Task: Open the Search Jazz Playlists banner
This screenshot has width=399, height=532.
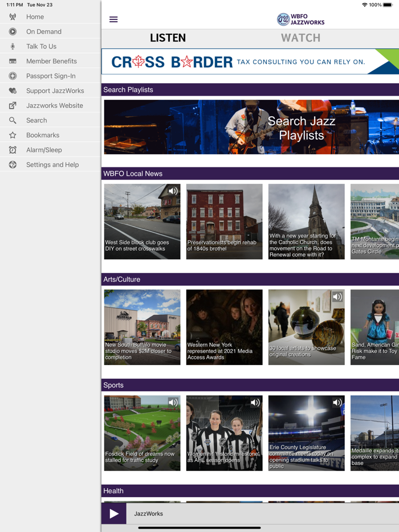Action: click(x=251, y=127)
